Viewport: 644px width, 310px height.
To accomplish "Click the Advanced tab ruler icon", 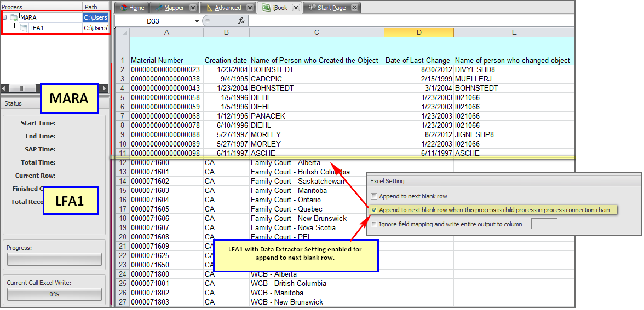I will [209, 8].
